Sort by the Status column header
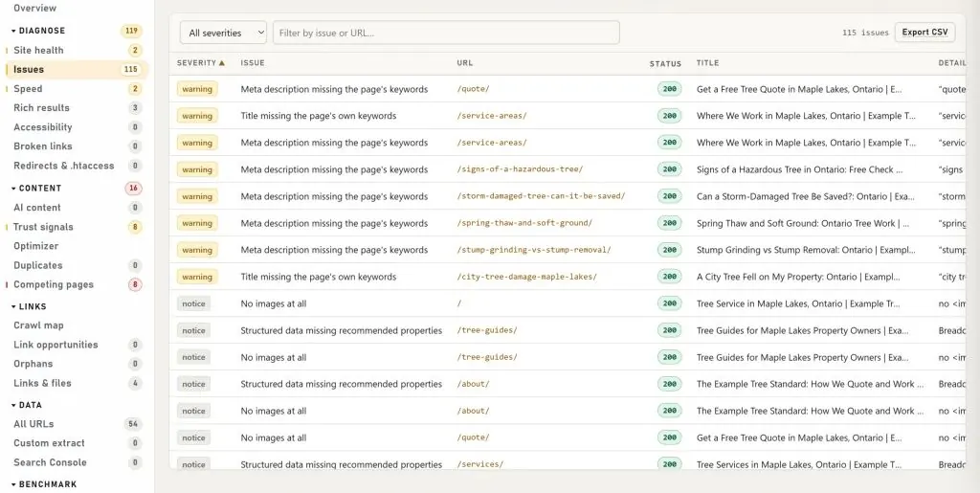 click(665, 64)
